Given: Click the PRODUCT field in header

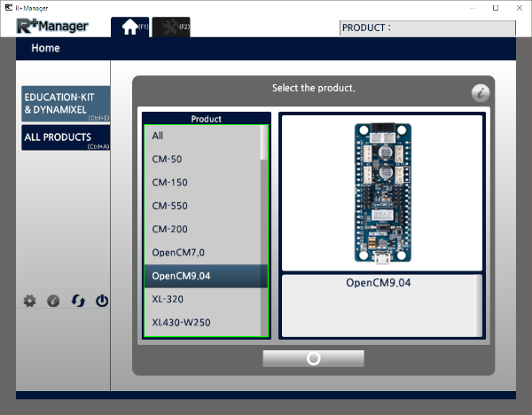Looking at the screenshot, I should click(427, 27).
